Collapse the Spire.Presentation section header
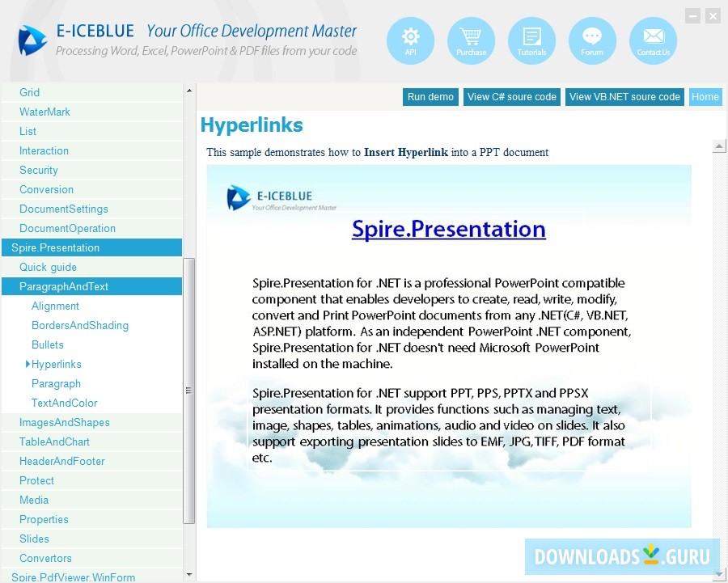The image size is (728, 583). tap(92, 248)
